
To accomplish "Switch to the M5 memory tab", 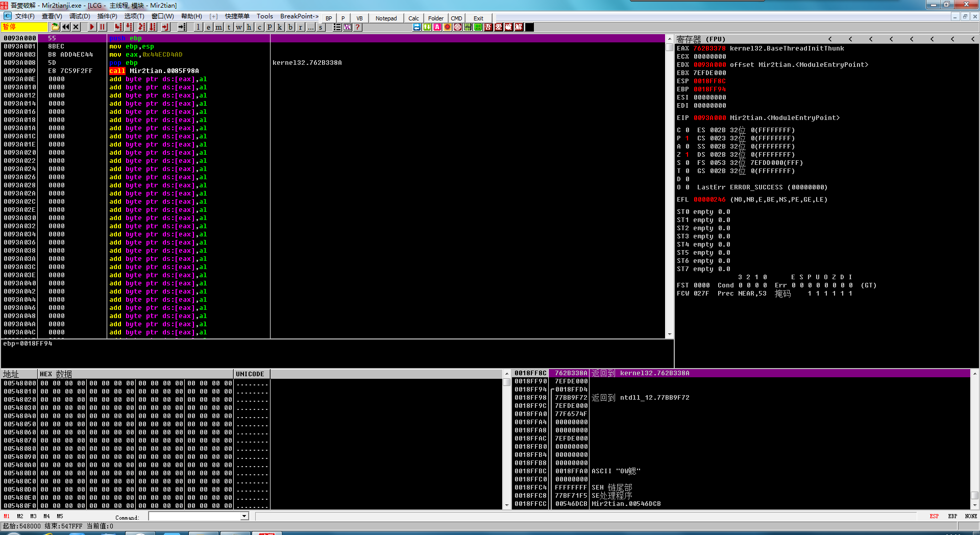I will tap(60, 516).
